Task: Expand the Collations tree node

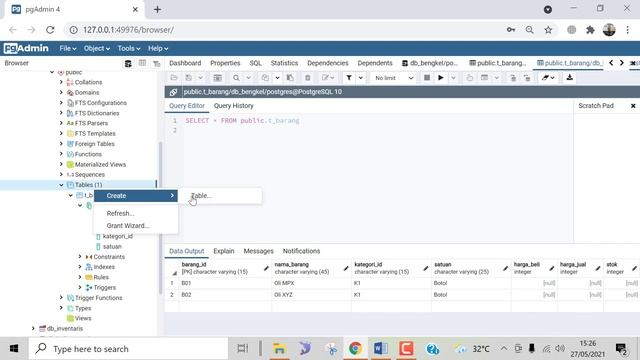Action: point(61,82)
